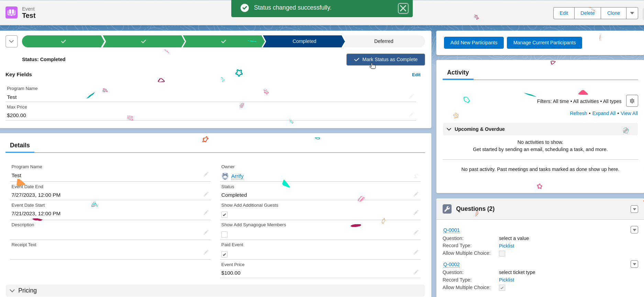Click the Questions wrench icon
The image size is (644, 297).
(x=447, y=209)
